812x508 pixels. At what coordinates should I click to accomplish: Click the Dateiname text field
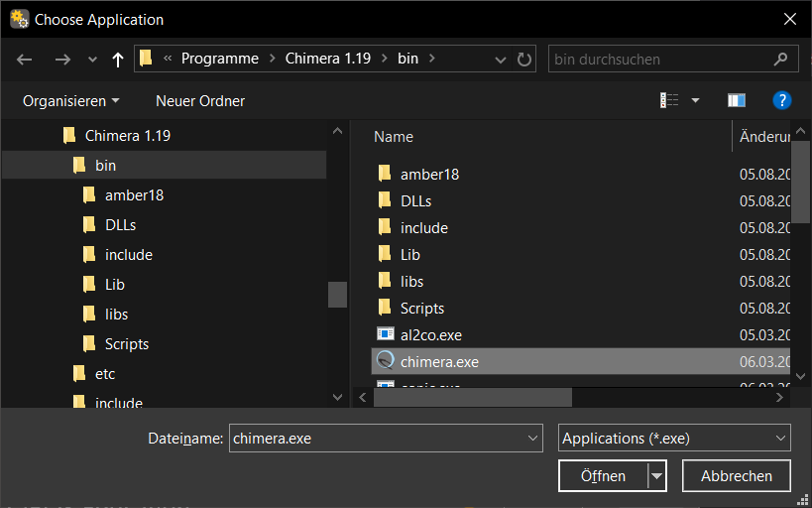pyautogui.click(x=377, y=439)
